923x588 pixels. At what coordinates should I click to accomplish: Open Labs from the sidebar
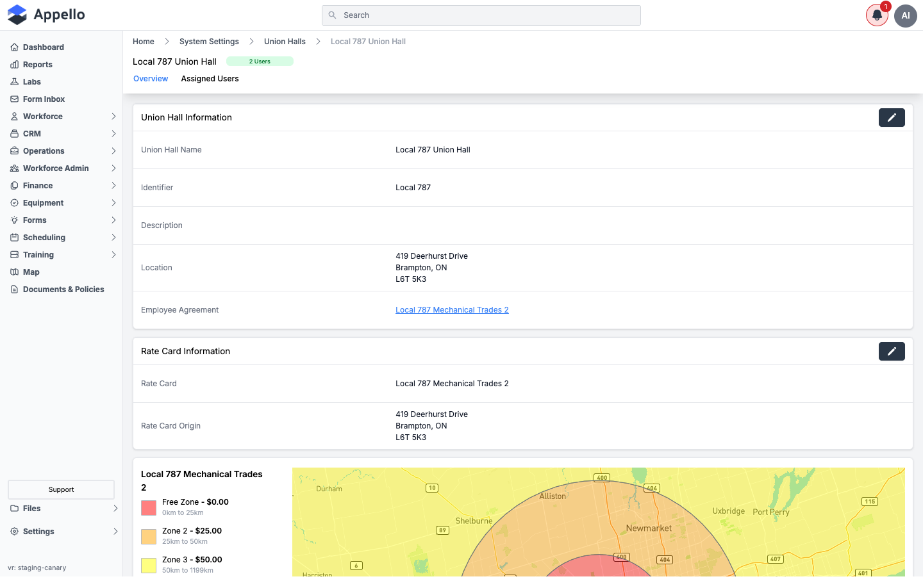[x=32, y=82]
